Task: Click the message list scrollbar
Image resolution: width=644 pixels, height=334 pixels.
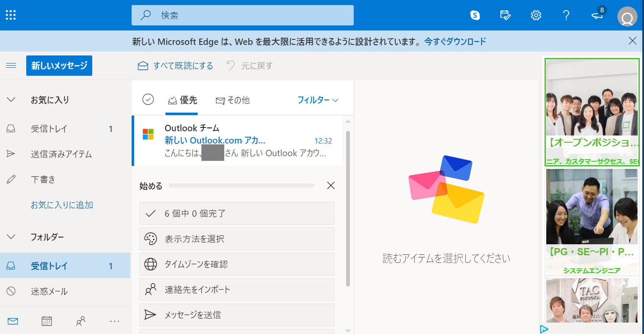Action: 348,208
